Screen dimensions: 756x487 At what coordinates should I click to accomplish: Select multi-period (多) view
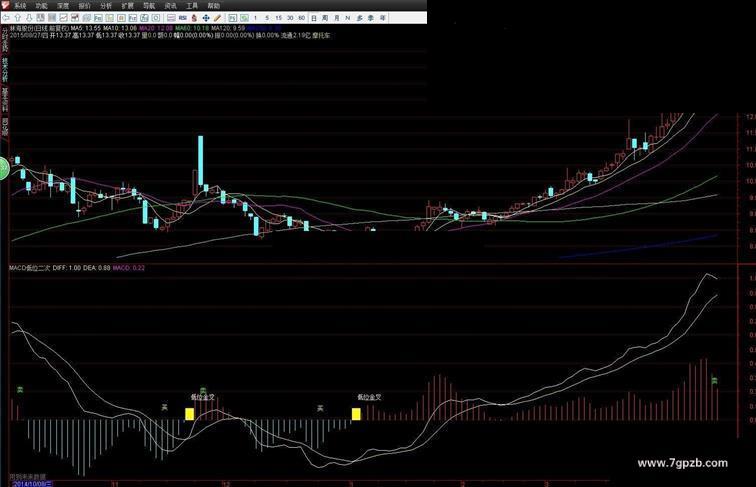359,18
